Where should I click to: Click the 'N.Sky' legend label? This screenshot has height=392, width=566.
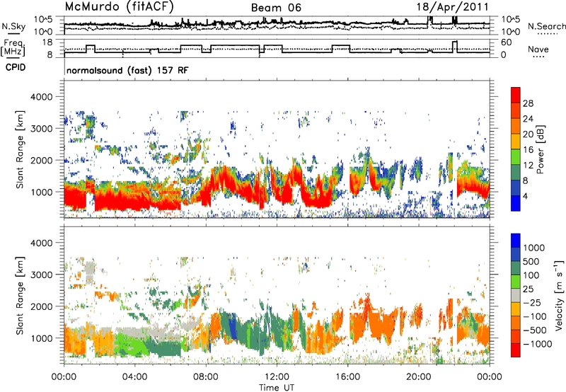pyautogui.click(x=13, y=26)
